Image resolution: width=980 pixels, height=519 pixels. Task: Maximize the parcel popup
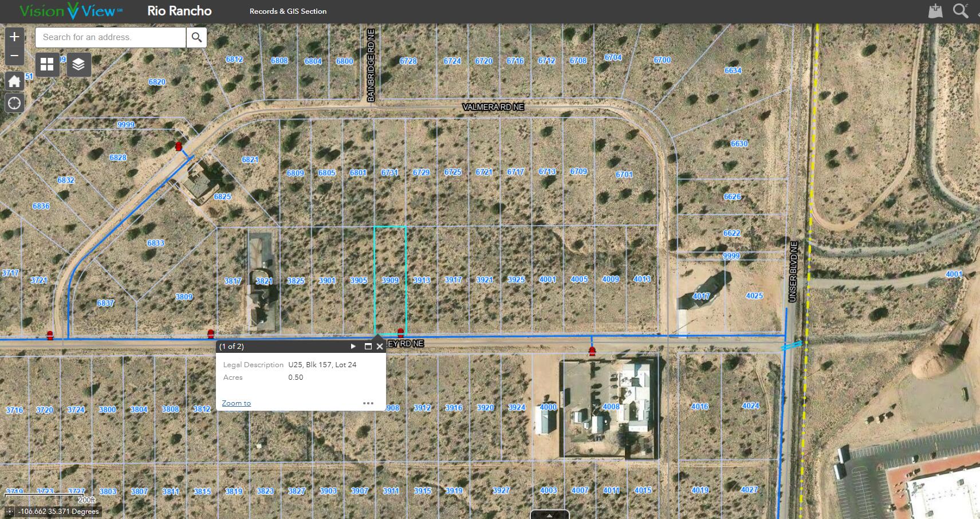[368, 347]
